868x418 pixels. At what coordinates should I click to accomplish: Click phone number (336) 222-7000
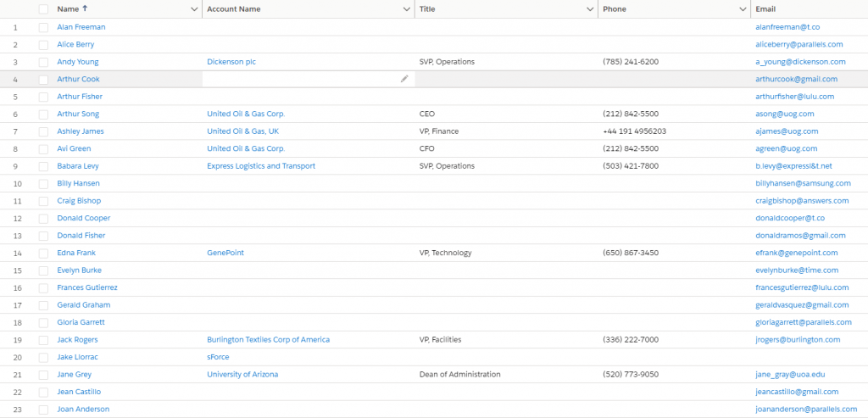click(631, 340)
